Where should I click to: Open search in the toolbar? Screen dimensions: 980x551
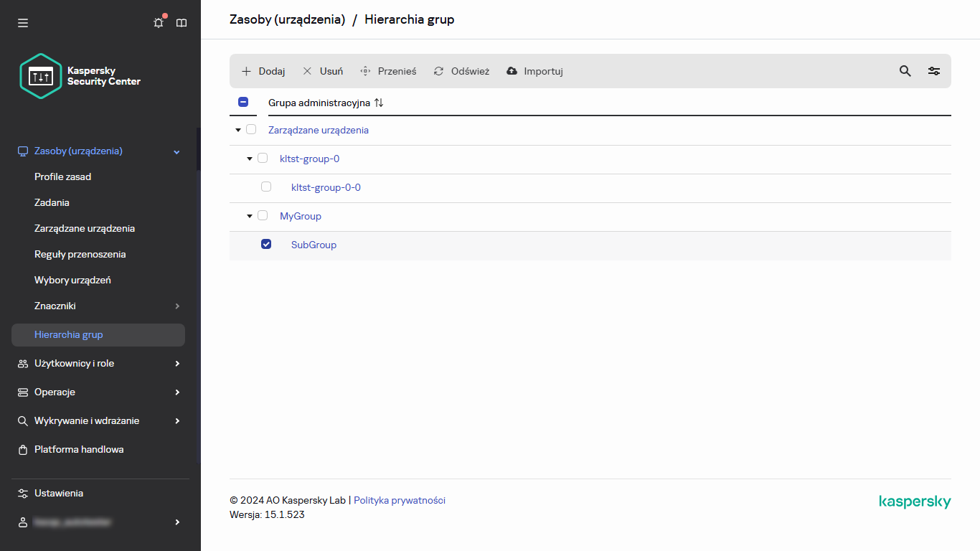[x=905, y=70]
